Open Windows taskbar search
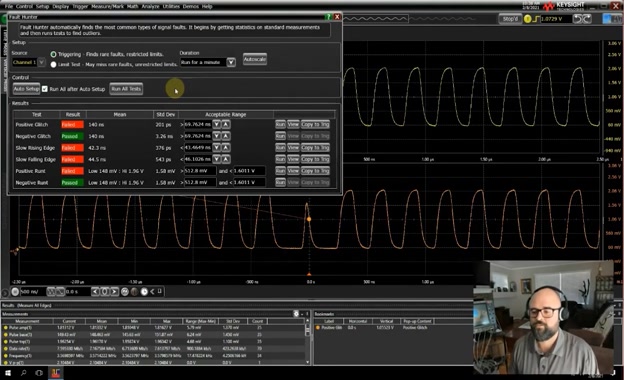Image resolution: width=624 pixels, height=380 pixels. coord(23,373)
